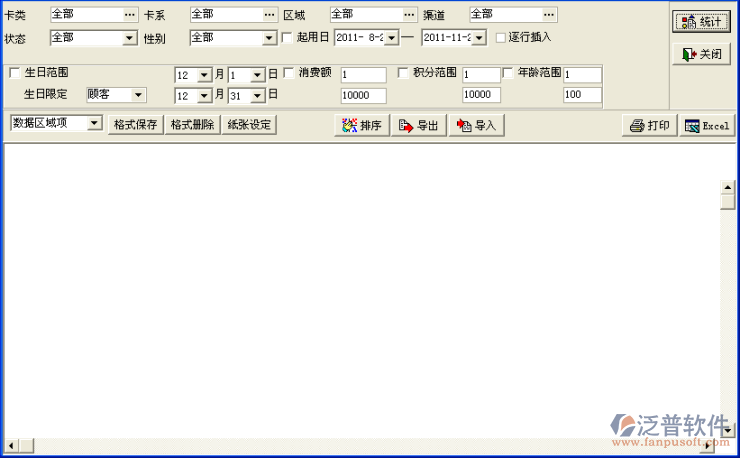Export data with 导出 button
Viewport: 740px width, 458px height.
pyautogui.click(x=419, y=125)
